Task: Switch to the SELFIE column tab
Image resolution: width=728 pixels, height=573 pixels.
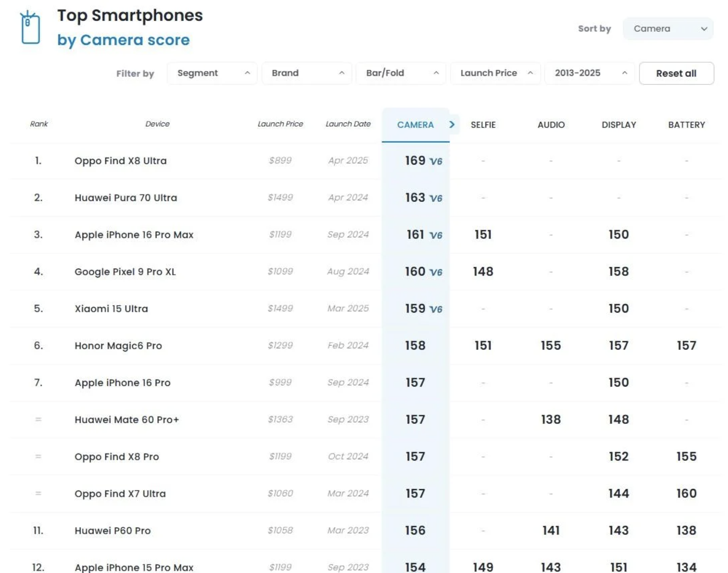Action: pyautogui.click(x=483, y=125)
